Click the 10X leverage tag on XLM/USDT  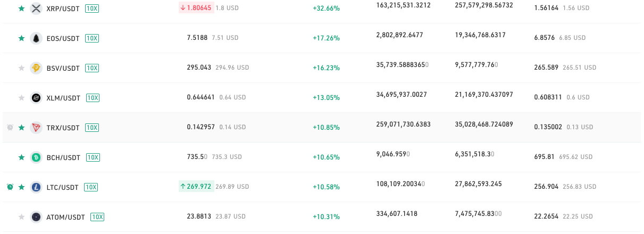(x=93, y=98)
